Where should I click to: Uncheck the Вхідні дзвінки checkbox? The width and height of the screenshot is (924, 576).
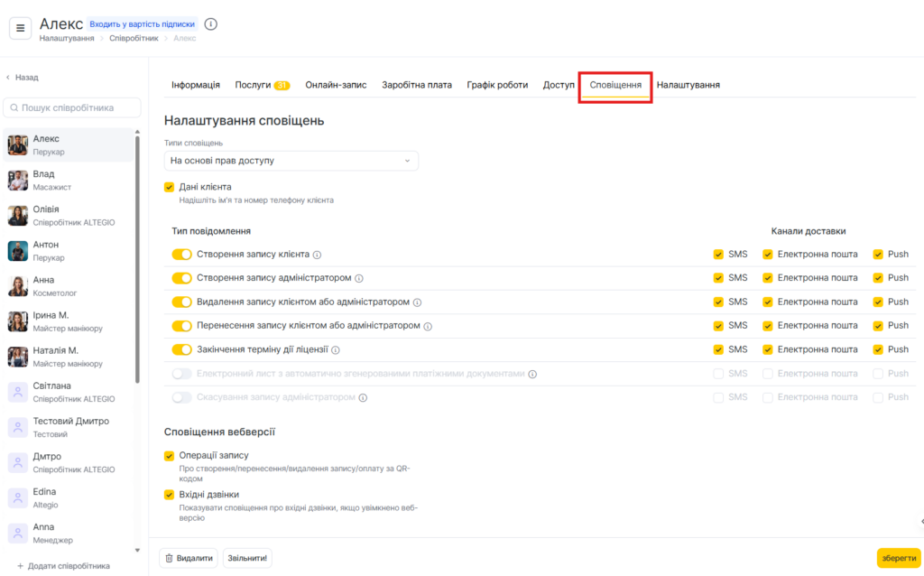[170, 495]
